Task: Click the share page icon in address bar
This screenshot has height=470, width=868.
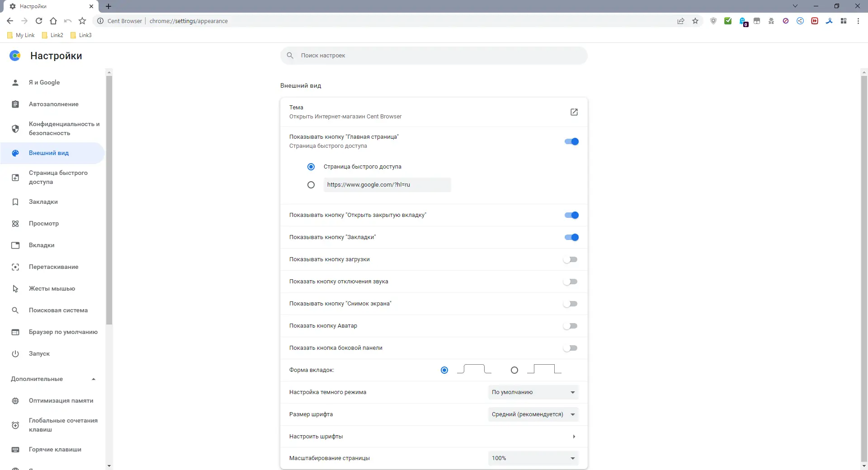Action: coord(681,21)
